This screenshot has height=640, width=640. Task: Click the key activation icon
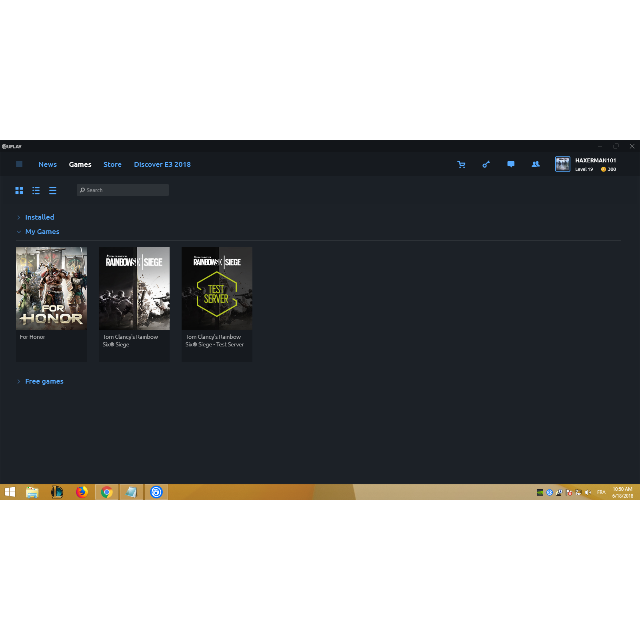pos(486,164)
